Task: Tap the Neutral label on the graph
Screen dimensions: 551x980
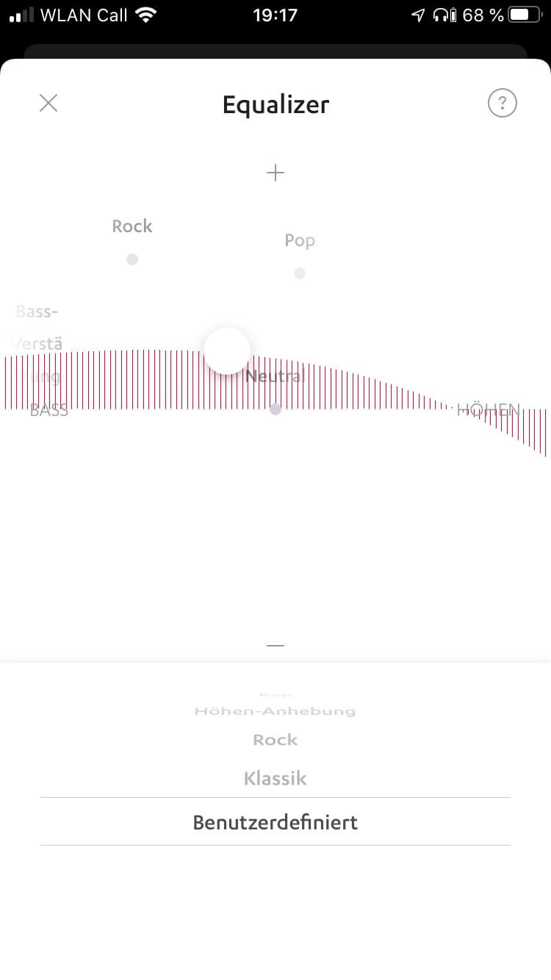Action: pyautogui.click(x=274, y=377)
